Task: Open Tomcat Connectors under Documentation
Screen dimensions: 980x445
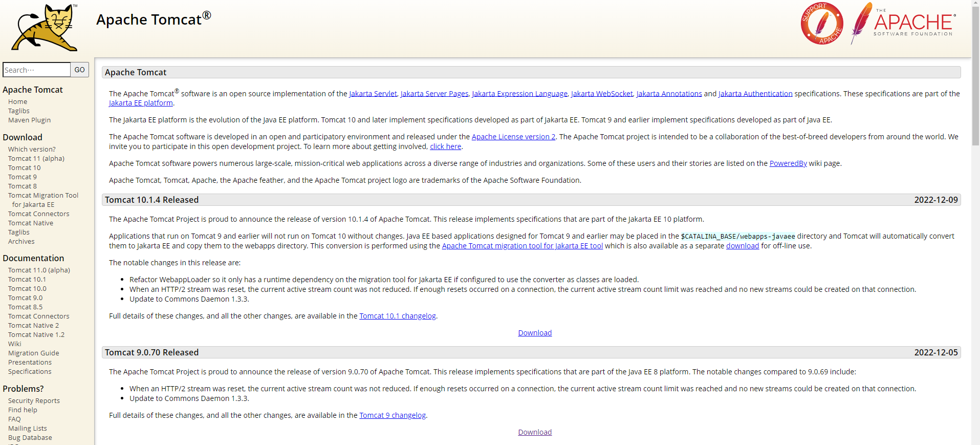Action: pyautogui.click(x=39, y=316)
